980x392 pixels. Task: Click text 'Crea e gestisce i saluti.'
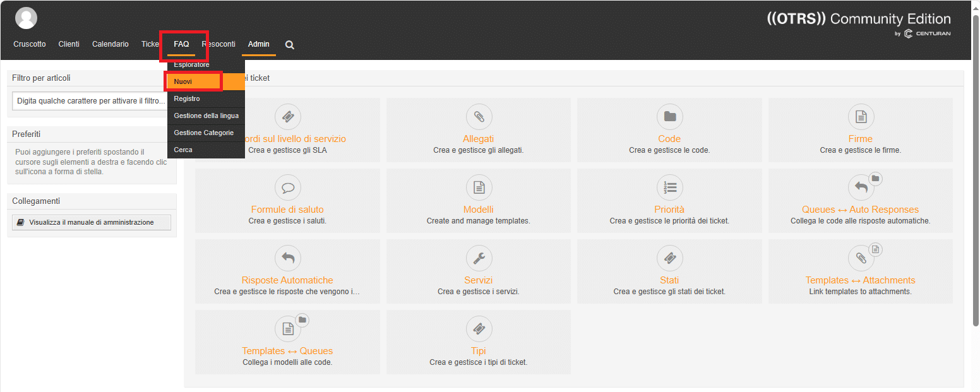pyautogui.click(x=287, y=221)
